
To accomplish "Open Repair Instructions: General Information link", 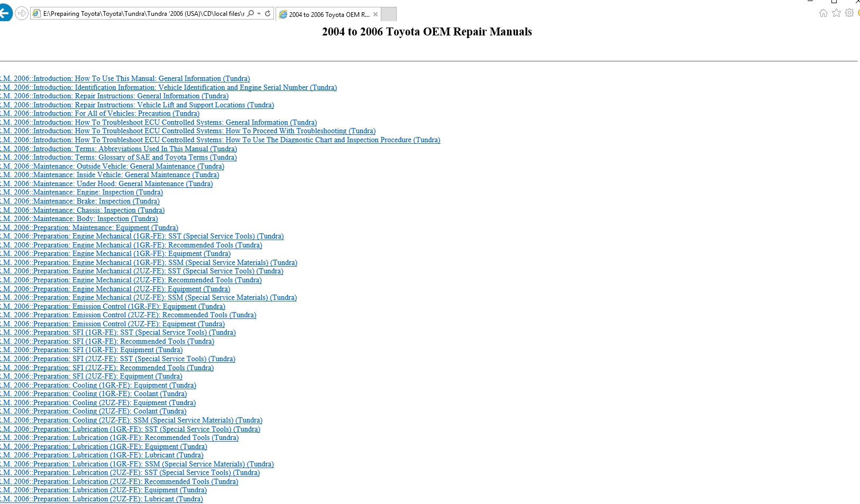I will 114,96.
